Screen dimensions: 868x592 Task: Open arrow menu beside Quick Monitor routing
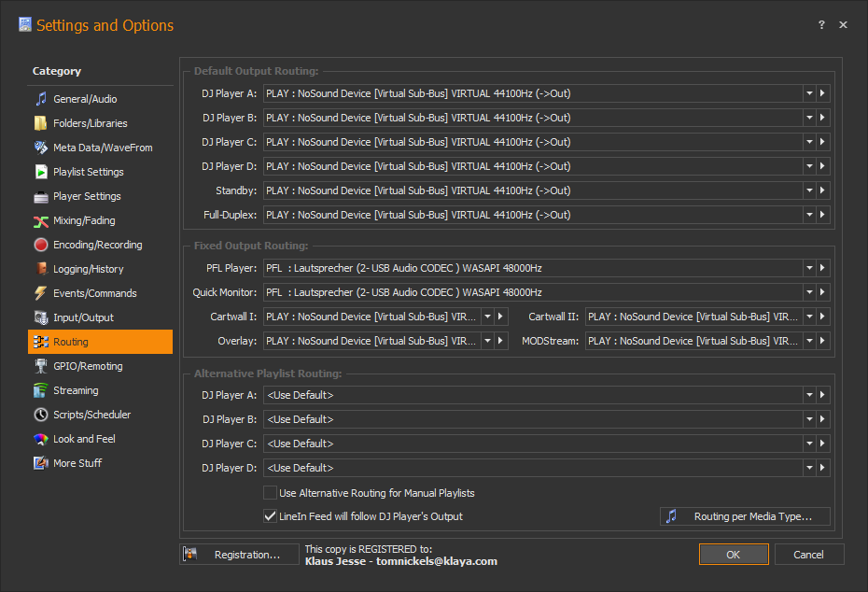822,292
